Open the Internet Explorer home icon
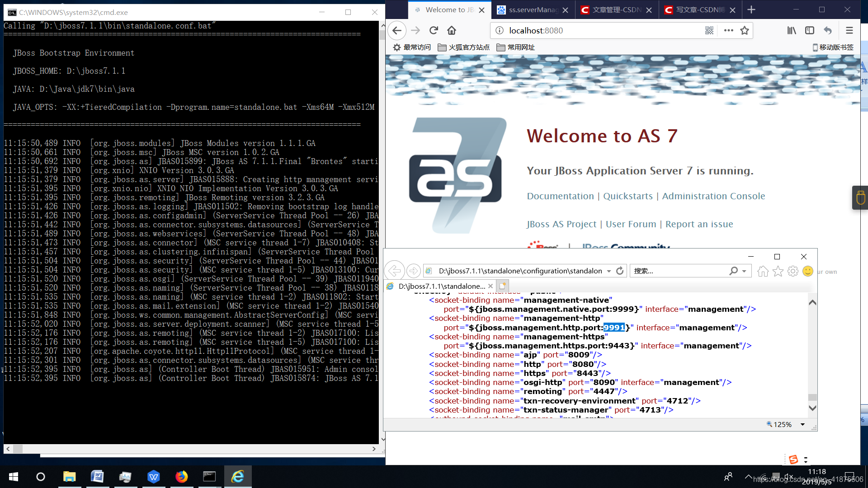Image resolution: width=868 pixels, height=488 pixels. point(763,271)
